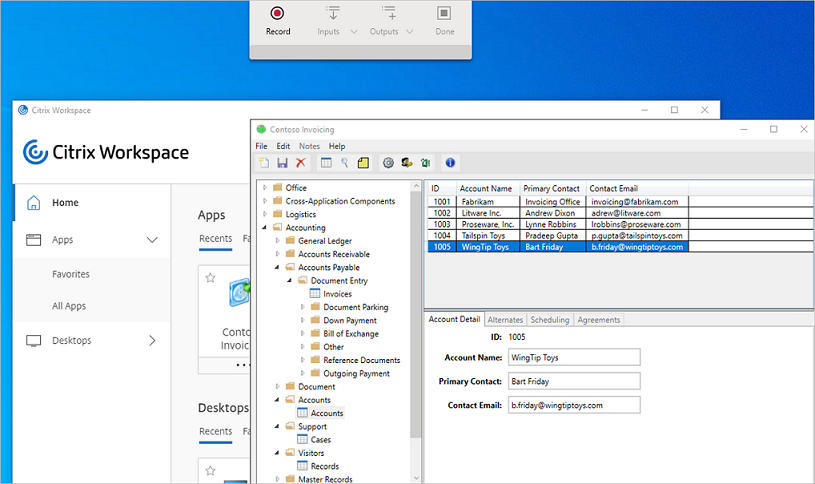Click the table grid toolbar icon
This screenshot has height=484, width=815.
(x=326, y=163)
